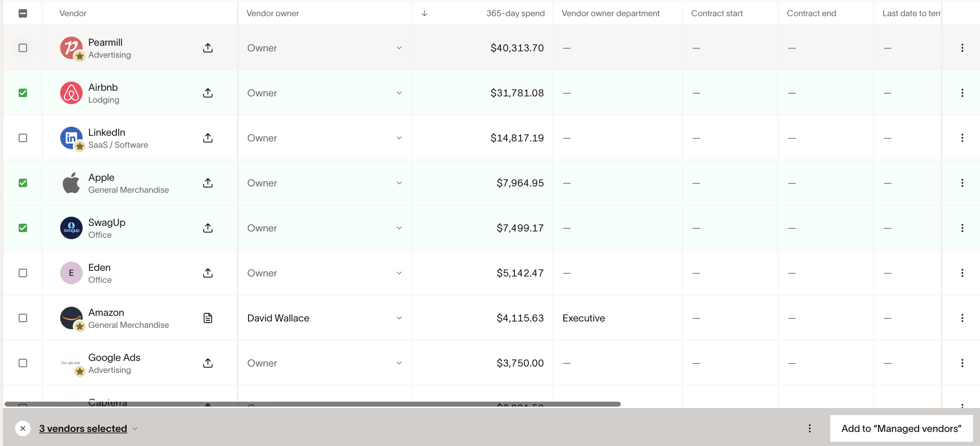Click the upload icon in Airbnb row
Viewport: 980px width, 446px height.
[208, 93]
